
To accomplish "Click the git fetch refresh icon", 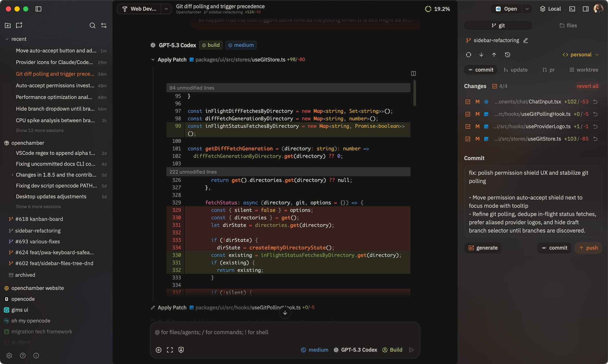I will [x=469, y=55].
